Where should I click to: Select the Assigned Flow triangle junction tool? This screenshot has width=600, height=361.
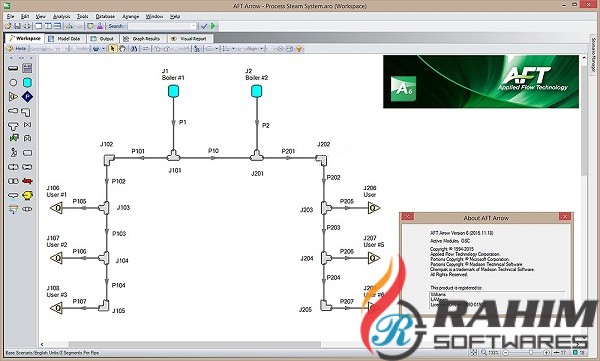[13, 97]
